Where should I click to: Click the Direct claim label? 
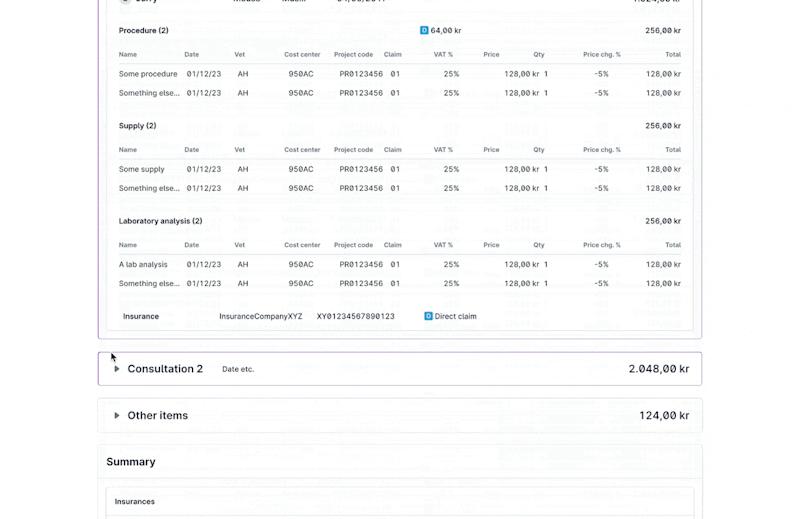(455, 316)
